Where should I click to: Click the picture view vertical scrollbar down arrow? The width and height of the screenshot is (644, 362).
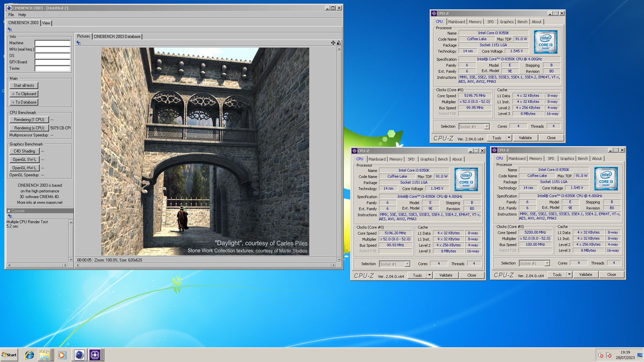[339, 259]
